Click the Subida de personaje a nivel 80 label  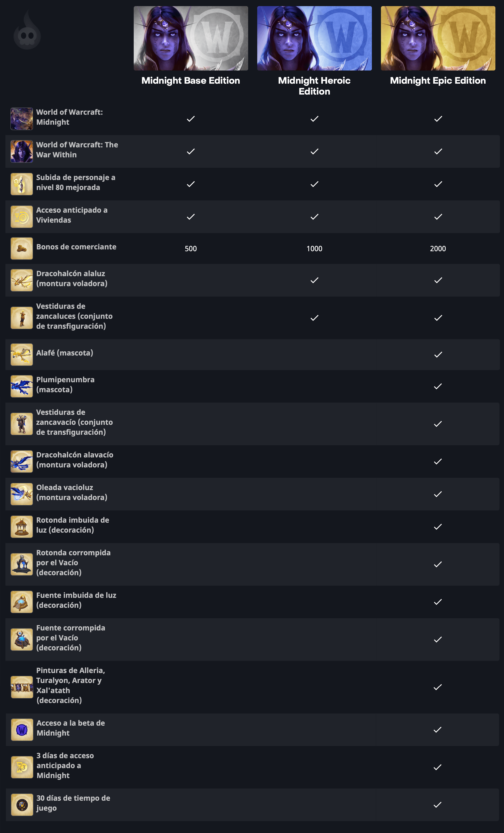pyautogui.click(x=76, y=182)
